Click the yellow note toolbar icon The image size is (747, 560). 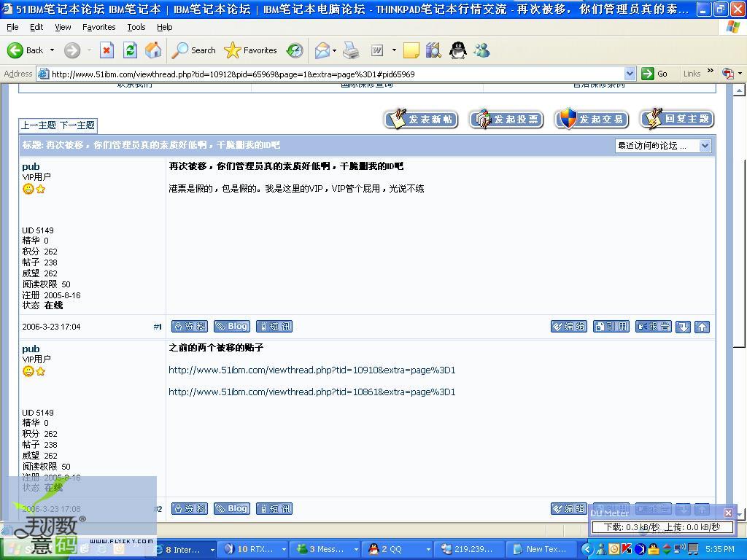click(411, 50)
